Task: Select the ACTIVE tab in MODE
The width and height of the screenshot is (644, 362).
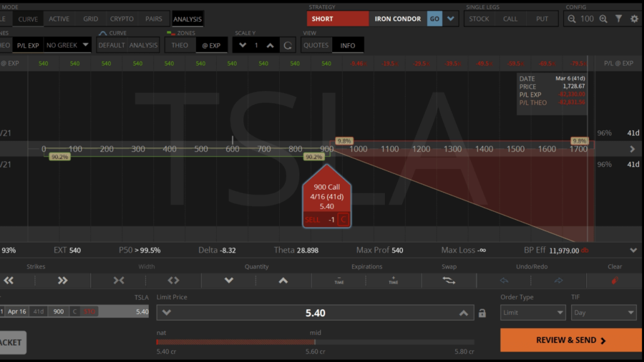Action: 58,19
